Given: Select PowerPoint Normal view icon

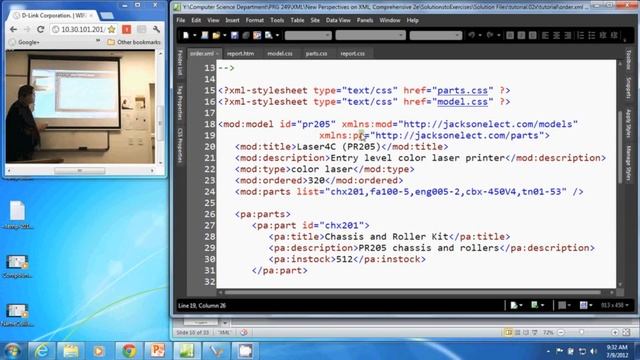Looking at the screenshot, I should 509,333.
